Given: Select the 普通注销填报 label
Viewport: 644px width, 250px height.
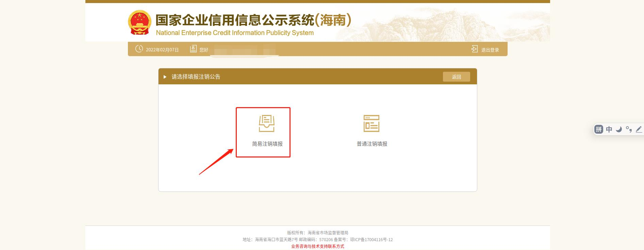Looking at the screenshot, I should tap(372, 144).
